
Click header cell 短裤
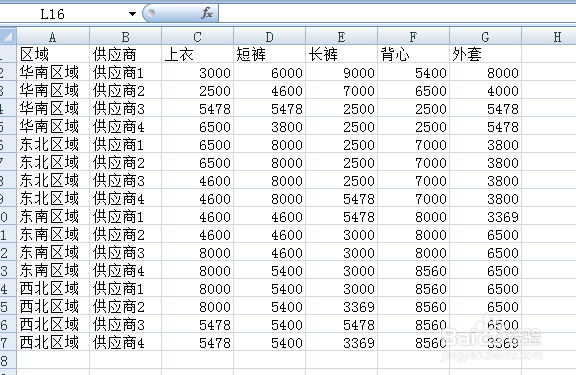tap(269, 54)
